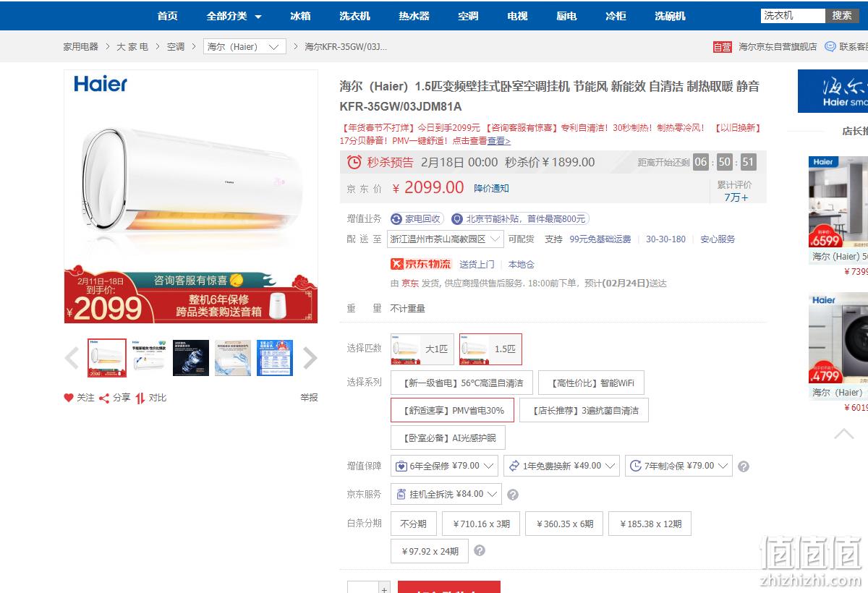Viewport: 868px width, 593px height.
Task: Expand the 海尔（Haier） brand breadcrumb dropdown
Action: (244, 46)
